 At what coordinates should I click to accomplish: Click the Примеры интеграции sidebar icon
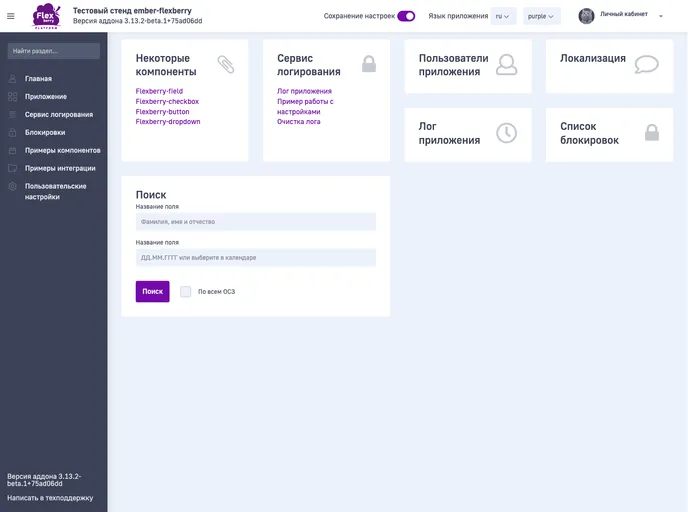coord(12,168)
